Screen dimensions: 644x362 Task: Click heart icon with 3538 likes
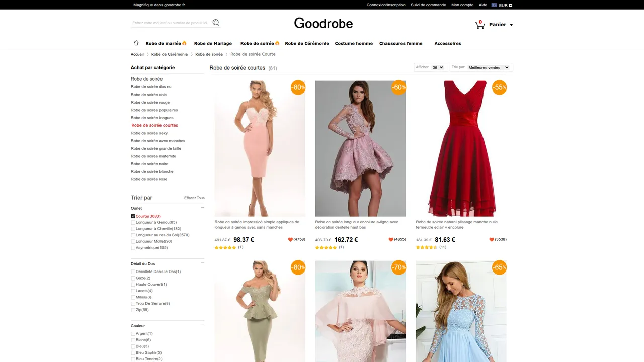(x=492, y=239)
